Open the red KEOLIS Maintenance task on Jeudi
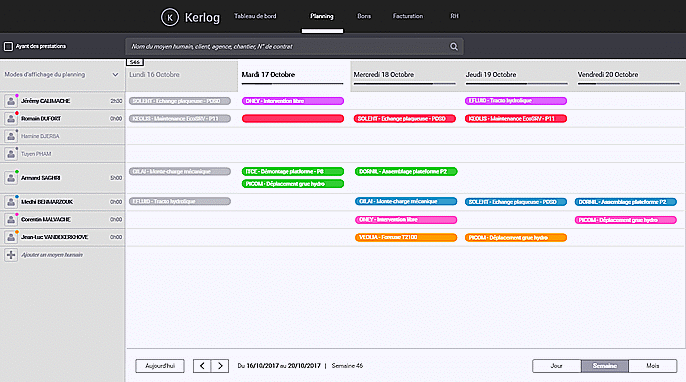Image resolution: width=686 pixels, height=382 pixels. coord(516,119)
